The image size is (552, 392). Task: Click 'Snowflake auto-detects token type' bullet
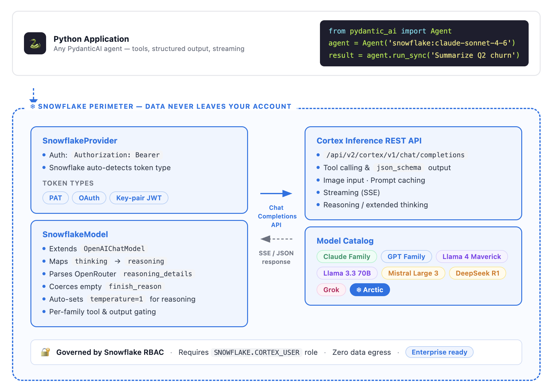110,168
